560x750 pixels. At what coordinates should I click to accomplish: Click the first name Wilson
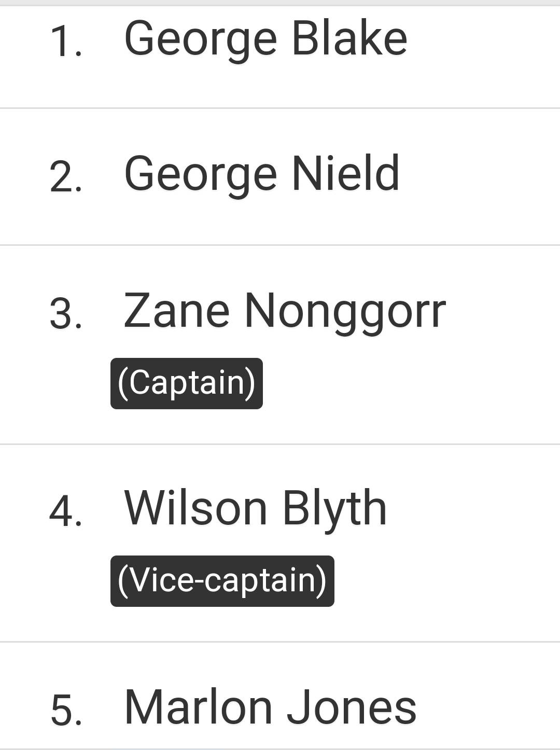pos(195,507)
